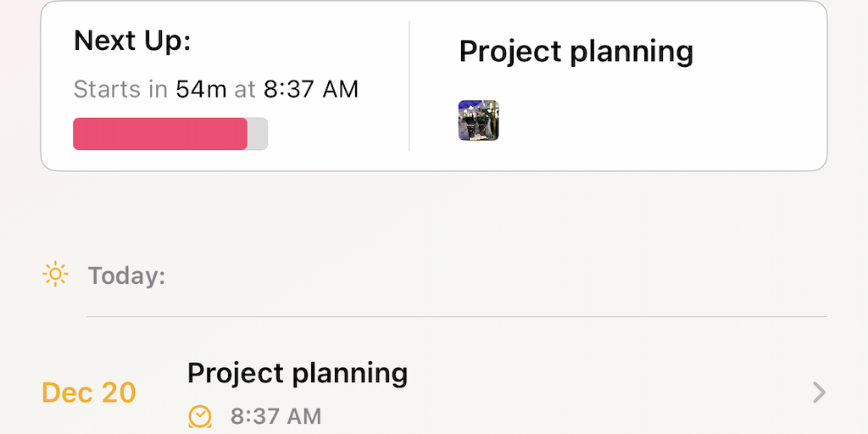Click 8:37 AM in the Next Up card
The image size is (868, 434).
coord(311,89)
